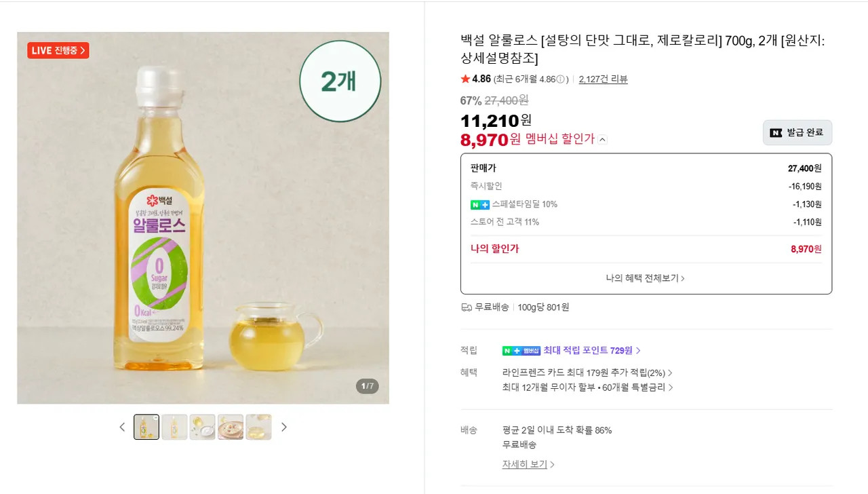
Task: Expand 나의 혜택 전체보기
Action: point(646,278)
